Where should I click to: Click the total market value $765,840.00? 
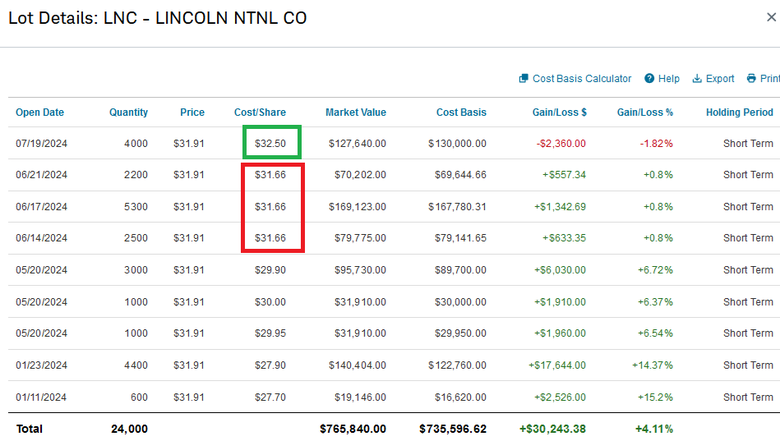tap(353, 429)
